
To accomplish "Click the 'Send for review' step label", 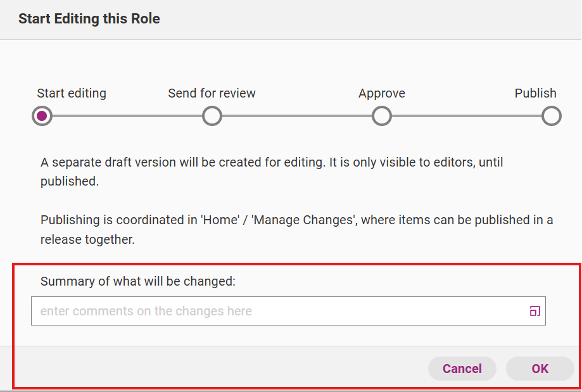I will click(x=212, y=93).
